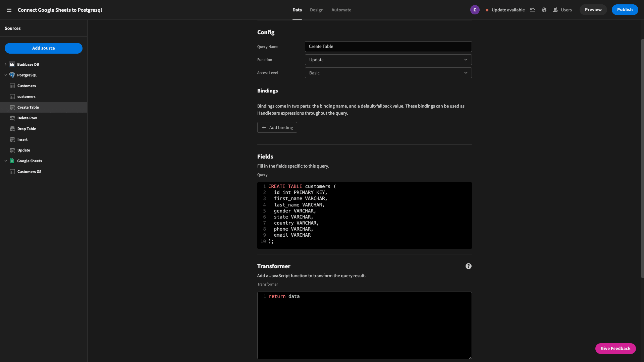Open the Function dropdown showing Update
644x362 pixels.
pyautogui.click(x=388, y=60)
